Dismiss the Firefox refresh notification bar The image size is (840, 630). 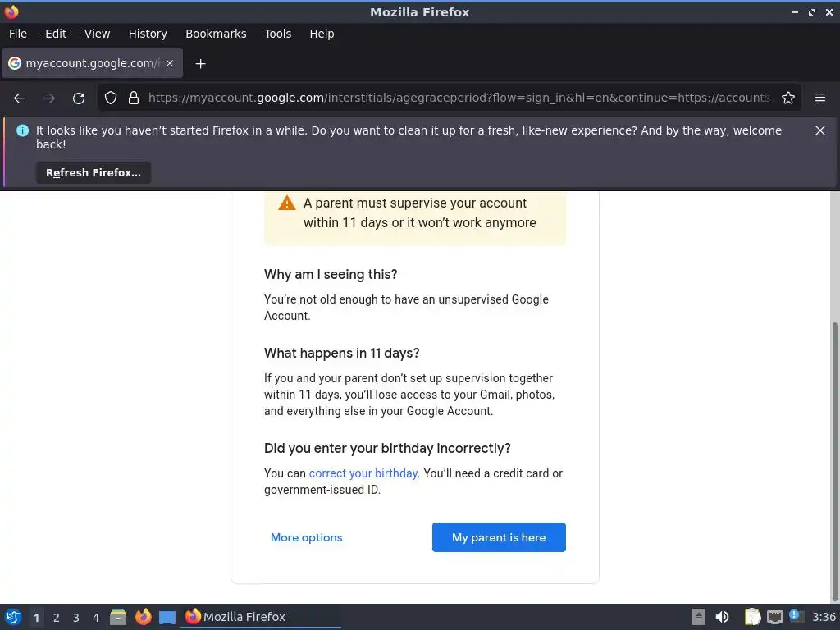(820, 130)
